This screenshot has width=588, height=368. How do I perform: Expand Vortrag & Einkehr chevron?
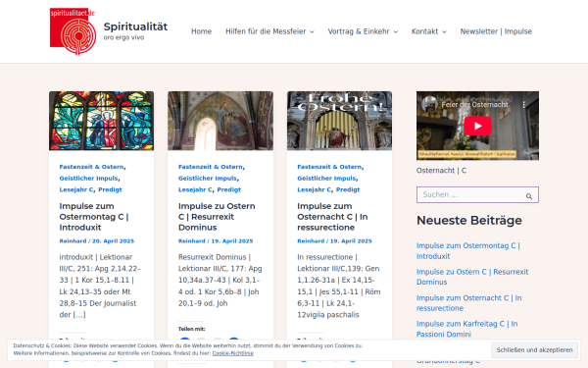396,32
